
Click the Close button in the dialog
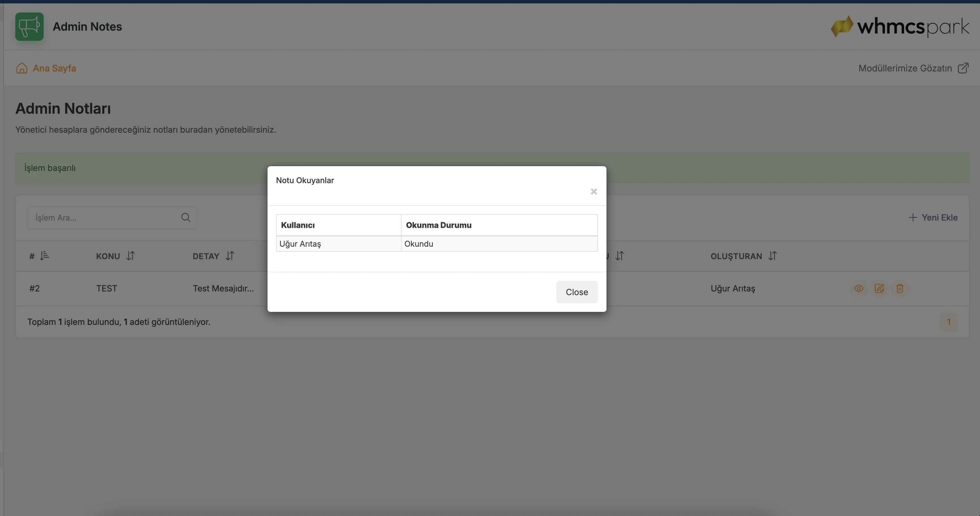click(x=577, y=292)
